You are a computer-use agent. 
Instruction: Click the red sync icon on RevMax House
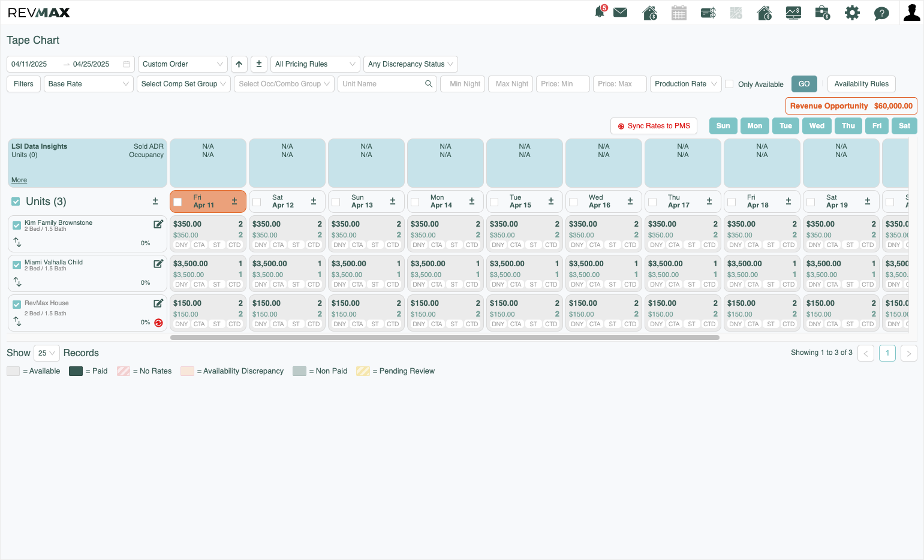[158, 323]
